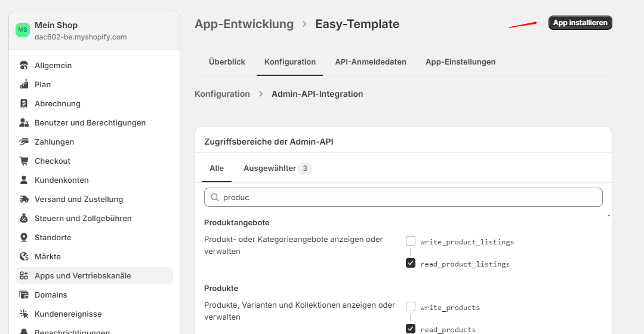Click the MS shop avatar
This screenshot has width=644, height=334.
click(x=23, y=30)
